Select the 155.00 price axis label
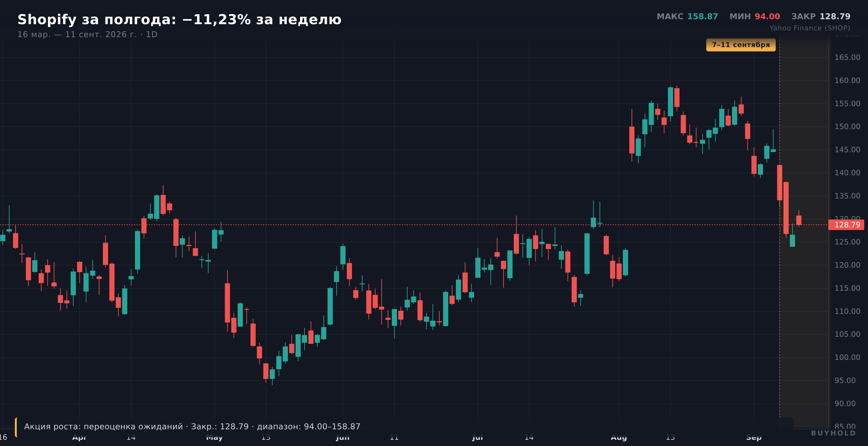Viewport: 868px width, 446px height. [x=847, y=104]
